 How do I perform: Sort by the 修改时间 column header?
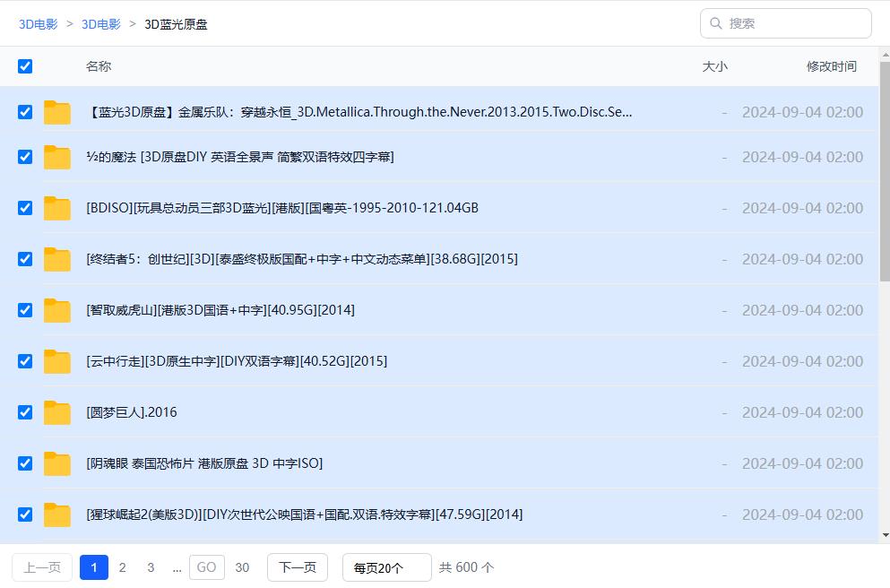[x=831, y=66]
